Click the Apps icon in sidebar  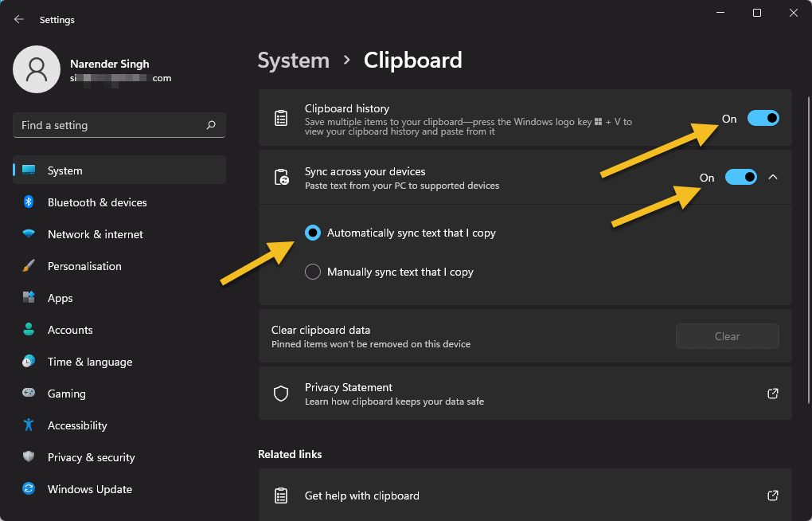click(29, 298)
